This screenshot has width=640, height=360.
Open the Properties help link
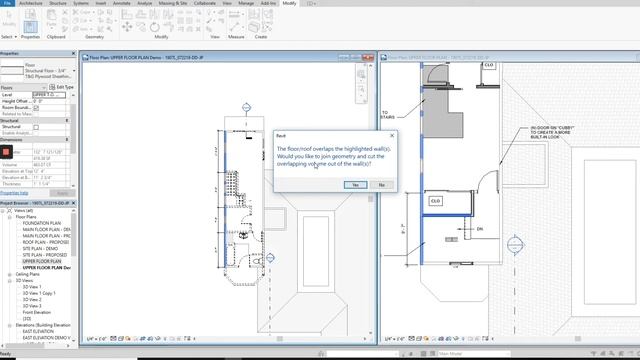click(x=14, y=193)
